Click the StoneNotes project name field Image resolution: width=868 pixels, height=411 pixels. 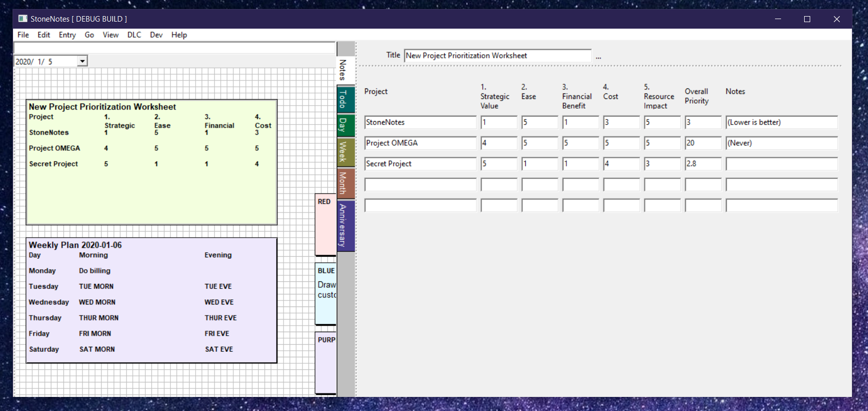coord(420,122)
